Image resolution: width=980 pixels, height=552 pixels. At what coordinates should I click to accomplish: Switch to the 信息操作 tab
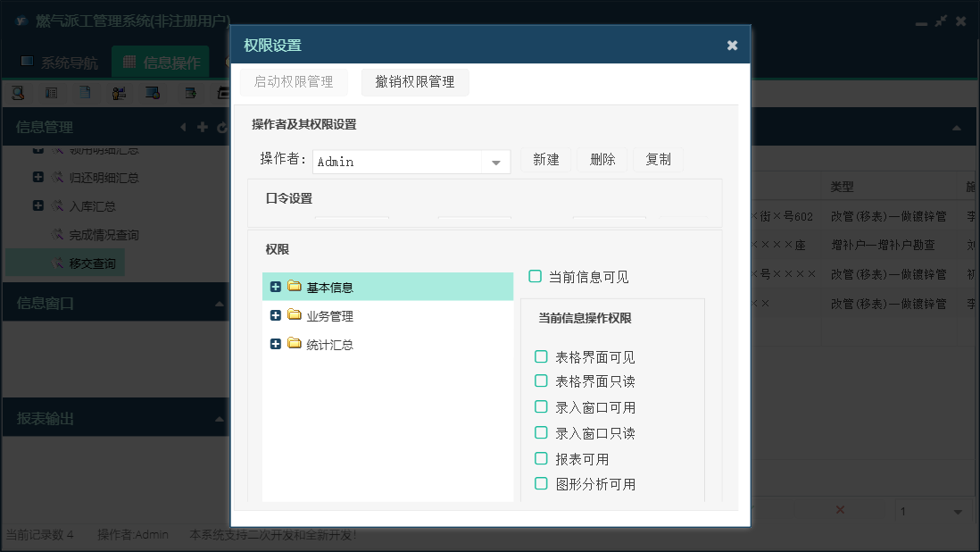point(161,63)
